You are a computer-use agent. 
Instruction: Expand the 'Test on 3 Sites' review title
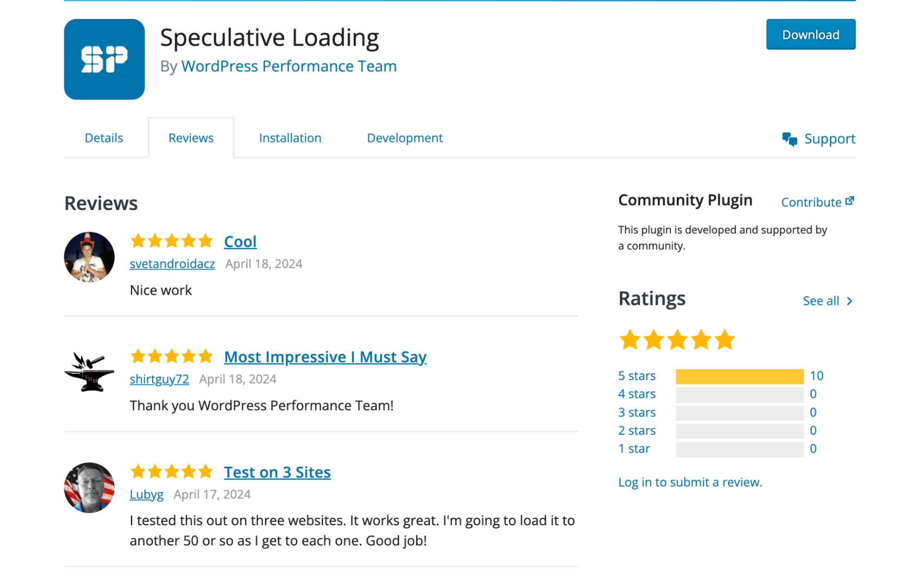[277, 471]
